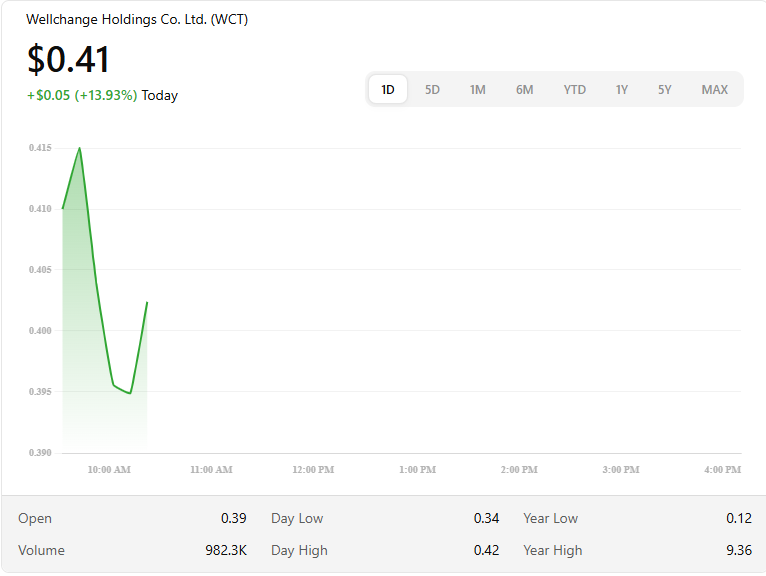Show the 6M price history
The height and width of the screenshot is (576, 766).
(524, 89)
